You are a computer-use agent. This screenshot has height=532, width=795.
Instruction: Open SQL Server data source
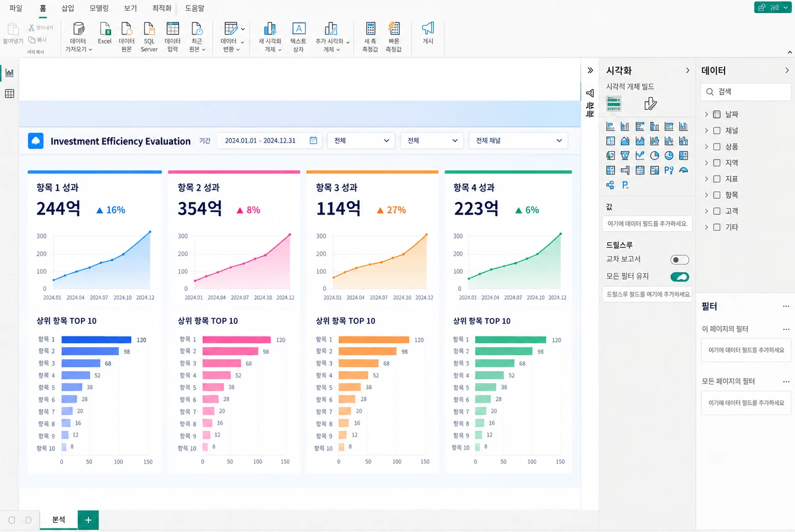[x=149, y=37]
